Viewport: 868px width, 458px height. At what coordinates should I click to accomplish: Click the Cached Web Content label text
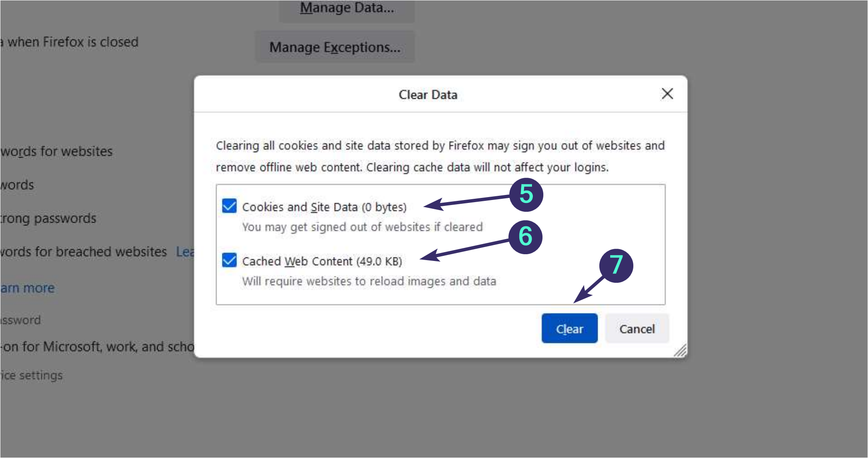click(x=322, y=261)
